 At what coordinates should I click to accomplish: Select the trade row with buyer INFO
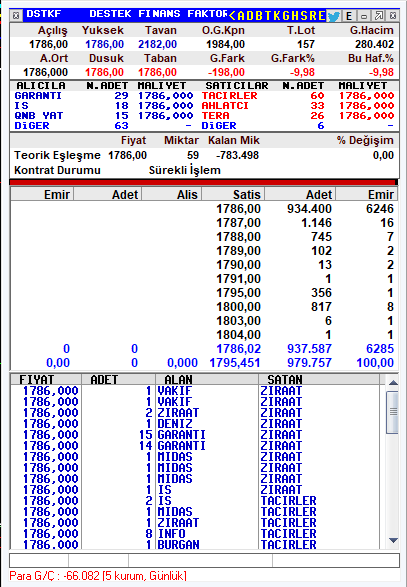195,533
